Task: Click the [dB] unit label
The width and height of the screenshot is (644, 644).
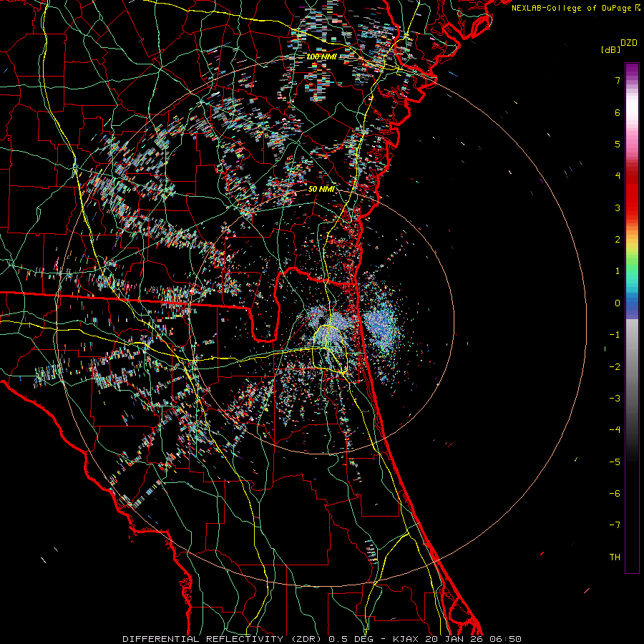Action: [x=610, y=50]
